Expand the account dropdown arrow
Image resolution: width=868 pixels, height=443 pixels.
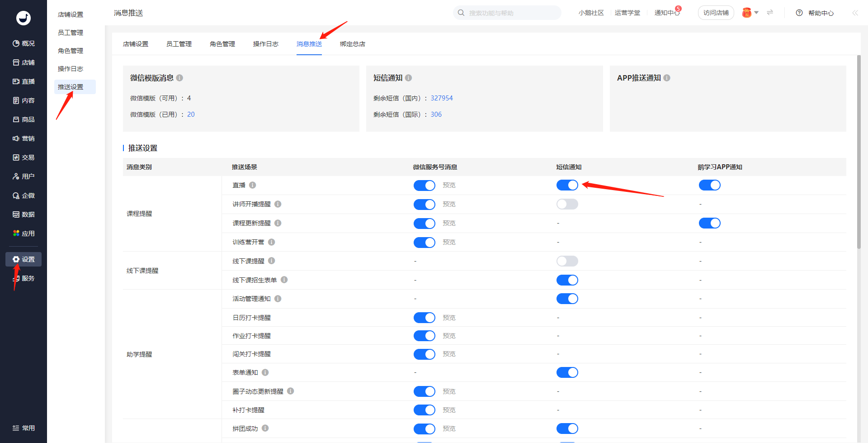point(756,13)
